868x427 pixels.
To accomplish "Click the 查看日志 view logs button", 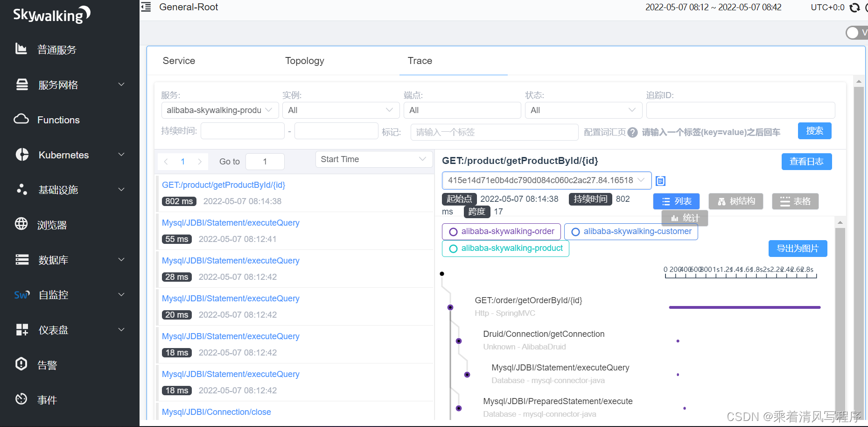I will [x=806, y=162].
